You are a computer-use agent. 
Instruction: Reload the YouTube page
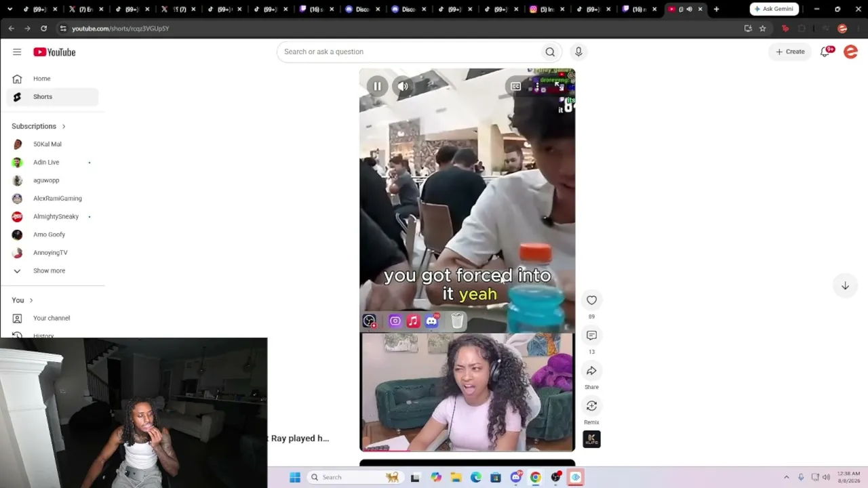[x=43, y=28]
